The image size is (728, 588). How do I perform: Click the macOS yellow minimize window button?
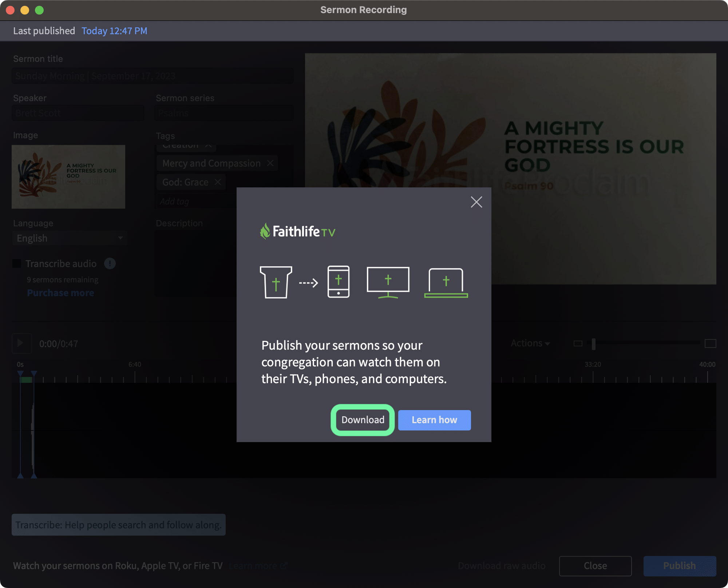pos(25,10)
